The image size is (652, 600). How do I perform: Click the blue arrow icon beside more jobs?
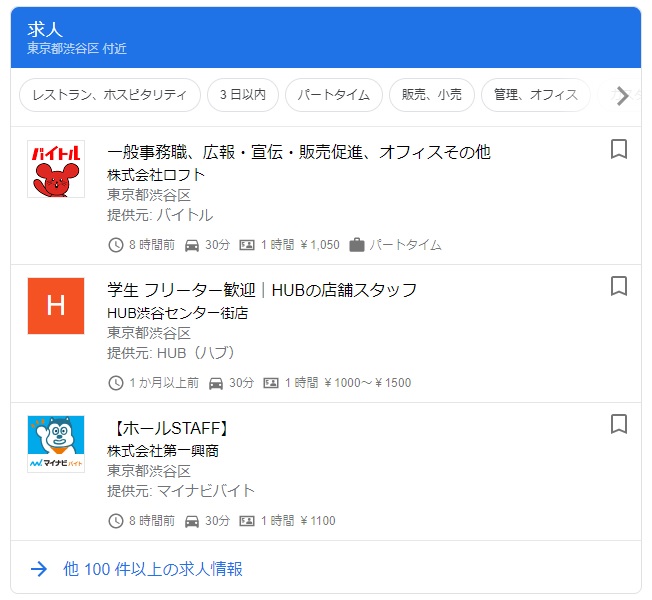click(x=39, y=569)
